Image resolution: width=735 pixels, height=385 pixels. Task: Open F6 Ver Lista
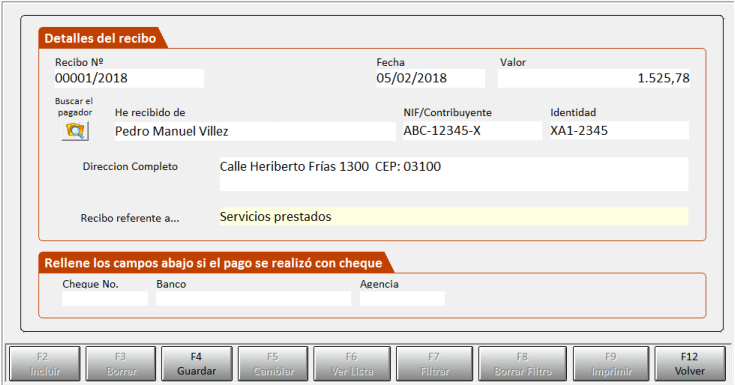pos(352,363)
